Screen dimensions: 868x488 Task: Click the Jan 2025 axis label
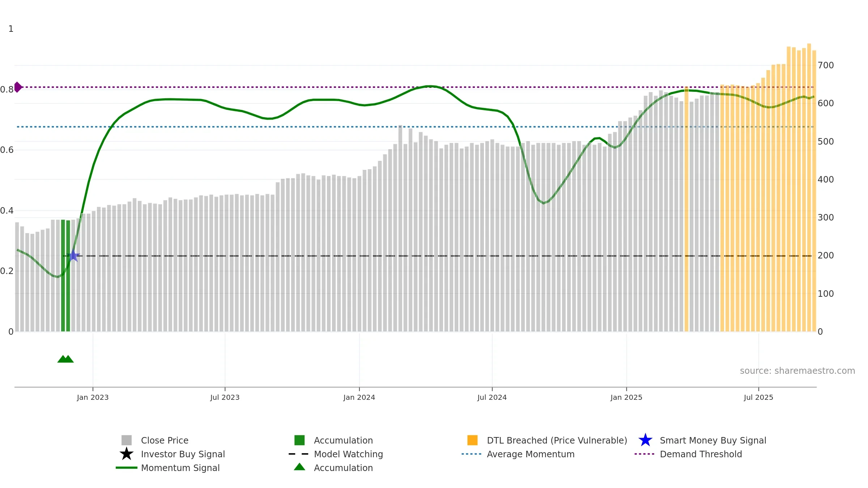coord(626,397)
